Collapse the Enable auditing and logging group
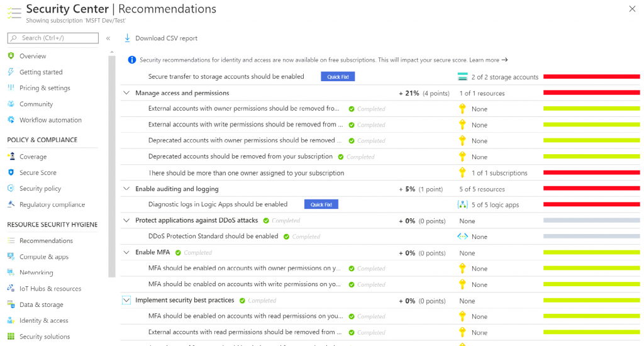 point(126,189)
